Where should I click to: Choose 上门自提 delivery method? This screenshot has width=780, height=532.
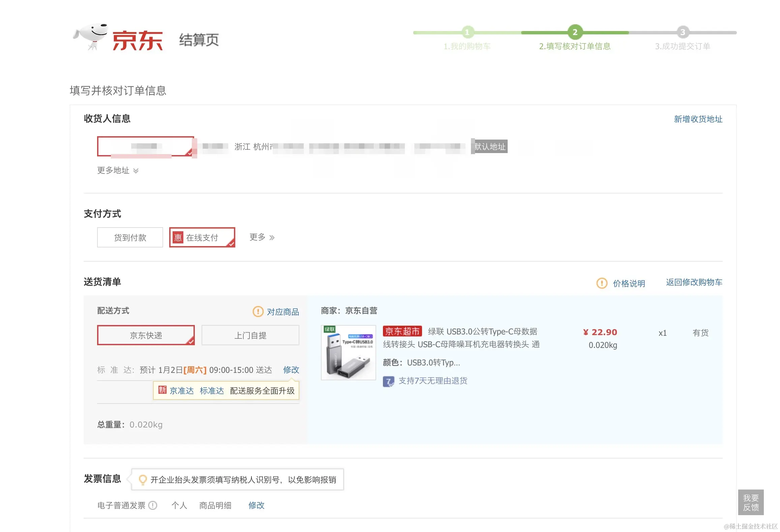(x=250, y=335)
